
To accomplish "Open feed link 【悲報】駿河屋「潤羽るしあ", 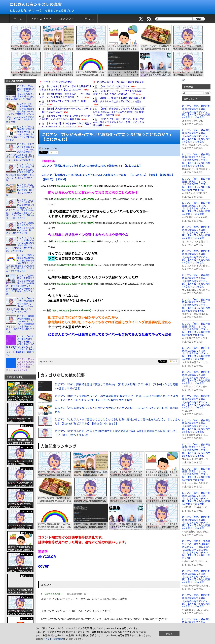I will pos(65,95).
